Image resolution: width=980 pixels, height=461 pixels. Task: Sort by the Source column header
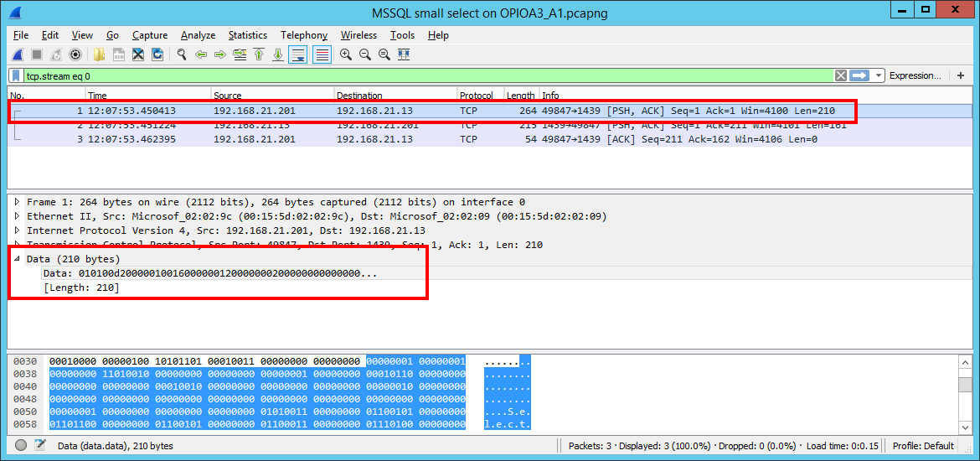(272, 96)
